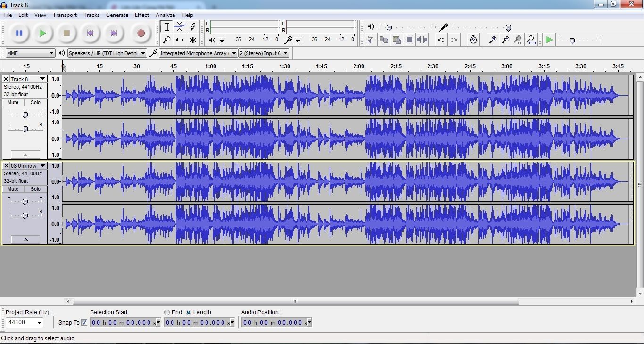Viewport: 644px width, 344px height.
Task: Open the input meter dropdown arrow
Action: pyautogui.click(x=298, y=41)
